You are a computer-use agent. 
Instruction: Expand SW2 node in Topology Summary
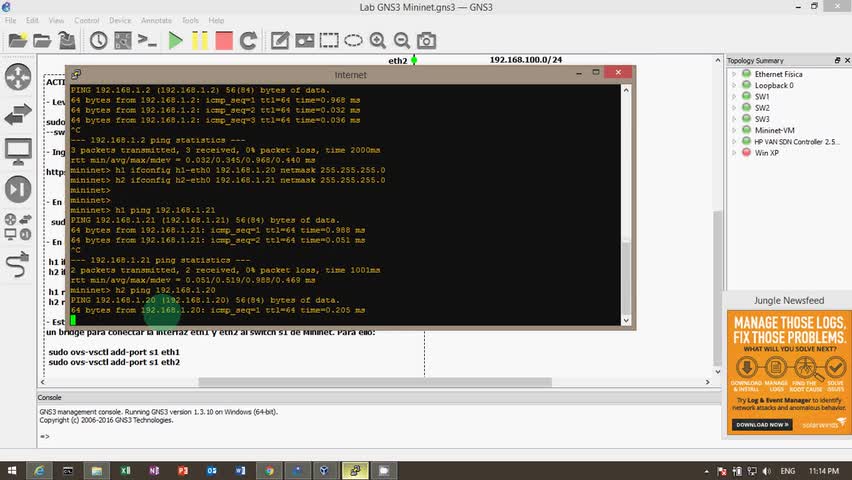[734, 108]
